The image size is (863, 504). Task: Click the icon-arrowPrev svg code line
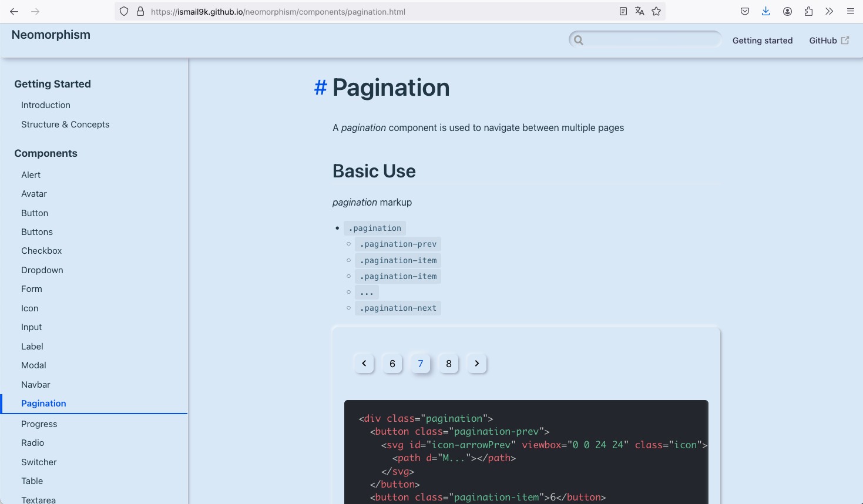(x=544, y=445)
